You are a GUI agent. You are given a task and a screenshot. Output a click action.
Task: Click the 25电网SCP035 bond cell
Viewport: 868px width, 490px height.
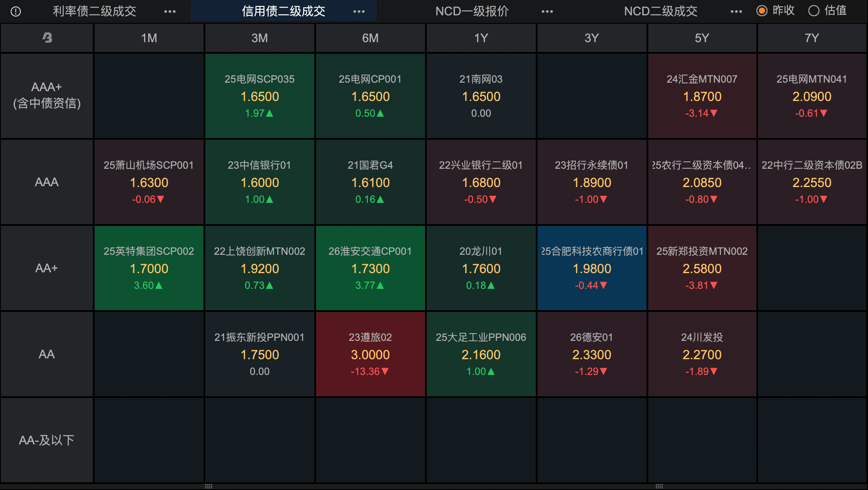pos(259,96)
